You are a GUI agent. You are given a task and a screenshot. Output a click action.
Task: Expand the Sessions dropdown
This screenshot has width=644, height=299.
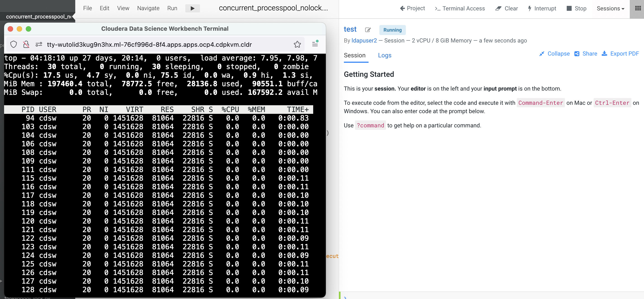(x=610, y=9)
